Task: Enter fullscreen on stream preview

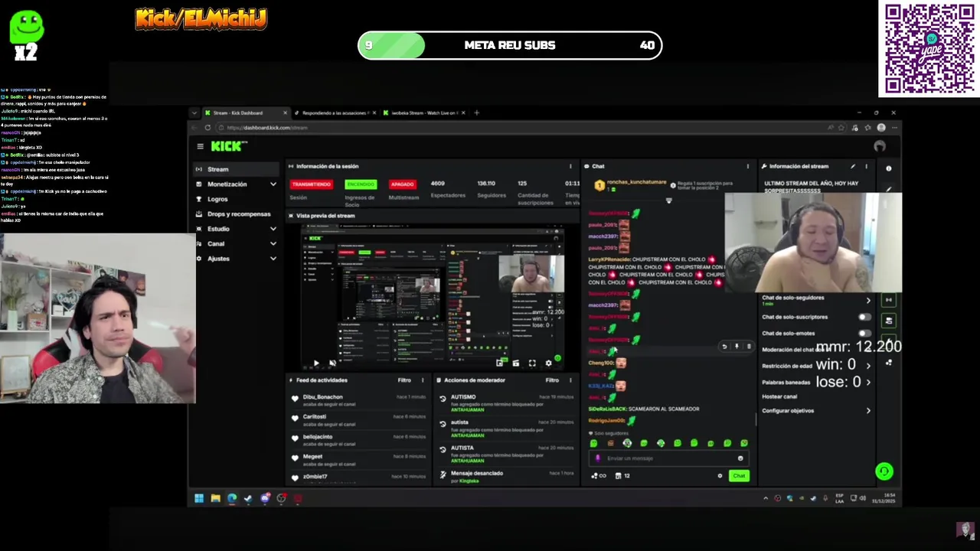Action: (532, 364)
